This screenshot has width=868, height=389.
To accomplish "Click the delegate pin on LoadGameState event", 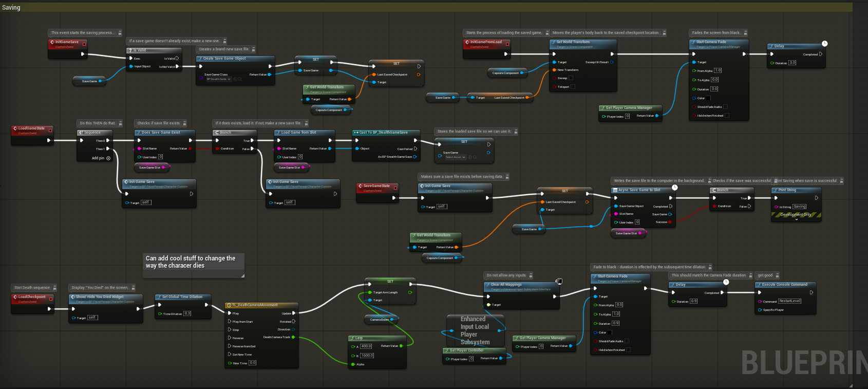I will (50, 131).
